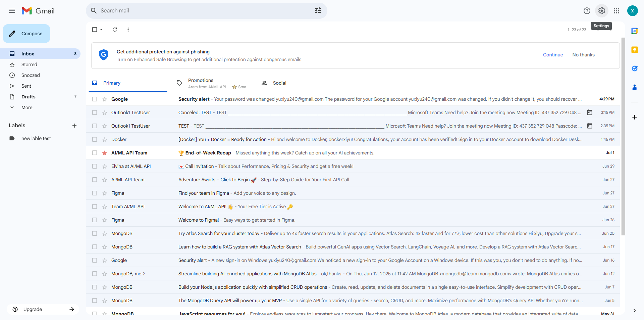This screenshot has height=320, width=644.
Task: Star the Find your team in Figma email
Action: click(105, 193)
